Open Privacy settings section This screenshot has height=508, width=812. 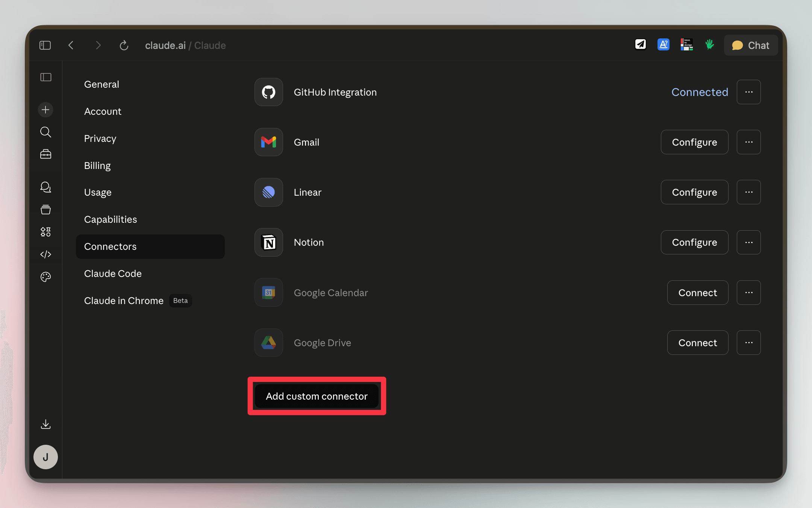(150, 138)
